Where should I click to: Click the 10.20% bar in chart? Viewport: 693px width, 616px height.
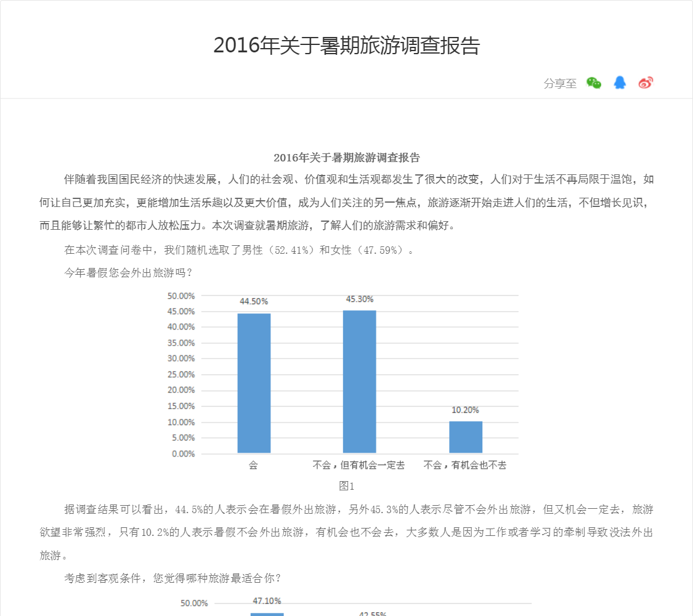pos(466,437)
